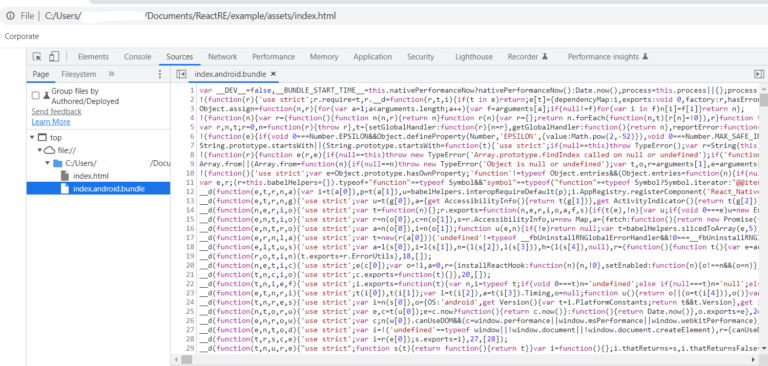Show more navigator tabs via chevron
768x366 pixels.
click(111, 74)
